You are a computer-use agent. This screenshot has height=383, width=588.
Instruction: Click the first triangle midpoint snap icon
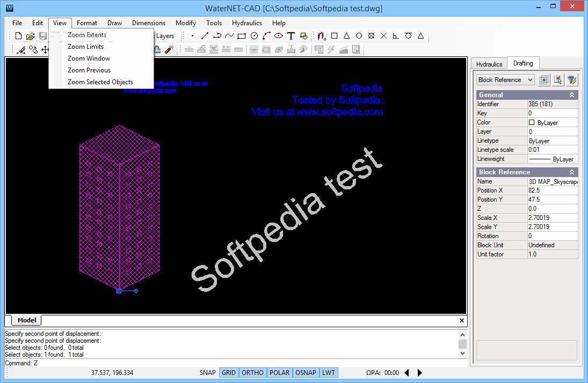pyautogui.click(x=346, y=36)
